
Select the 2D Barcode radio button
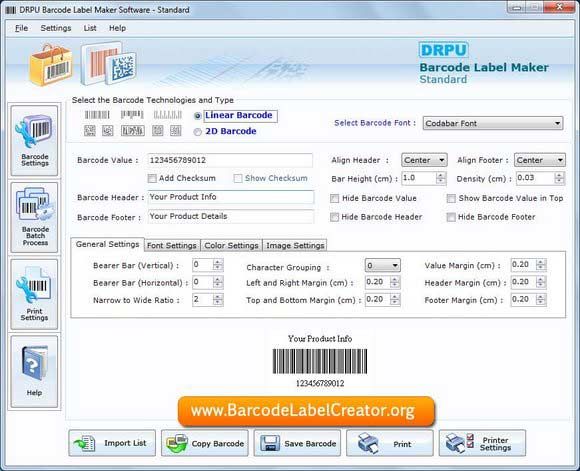pos(198,132)
